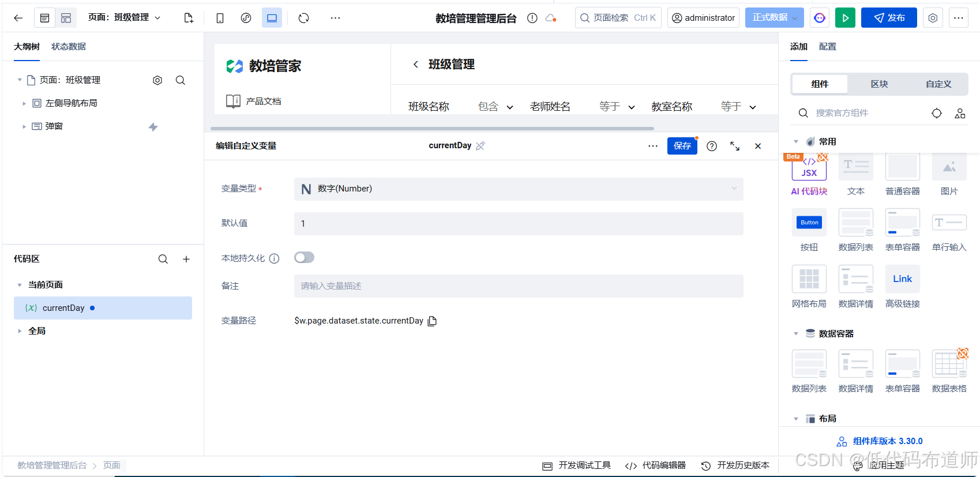The height and width of the screenshot is (477, 980).
Task: Select the 区块 segment tab
Action: [x=879, y=84]
